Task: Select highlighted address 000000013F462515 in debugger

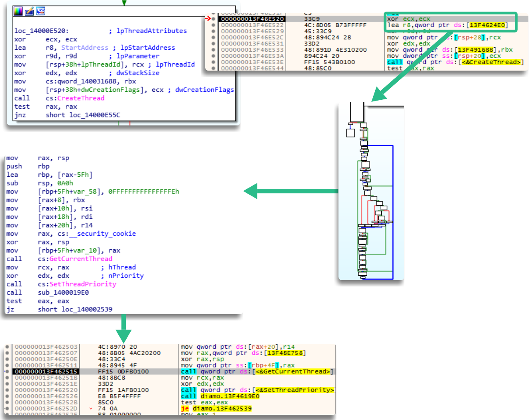Action: coord(46,372)
